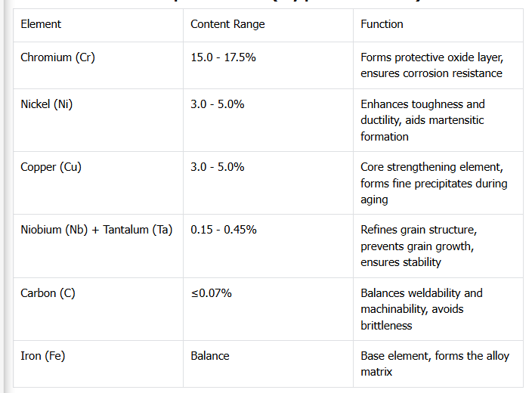The image size is (532, 393).
Task: Select the refines grain structure function cell
Action: tap(419, 246)
